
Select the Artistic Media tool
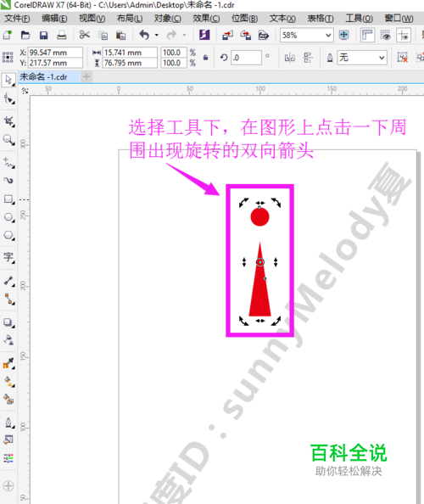pyautogui.click(x=8, y=181)
